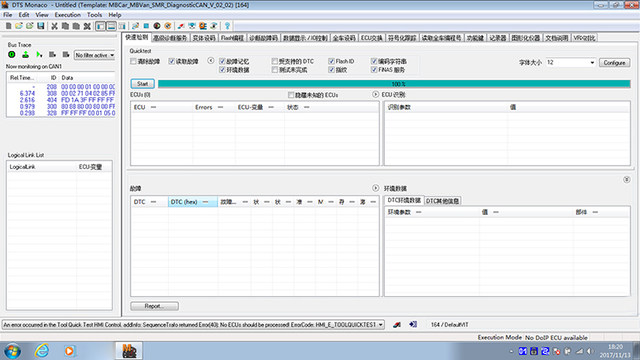Click the Report... button
Image resolution: width=640 pixels, height=360 pixels.
154,306
